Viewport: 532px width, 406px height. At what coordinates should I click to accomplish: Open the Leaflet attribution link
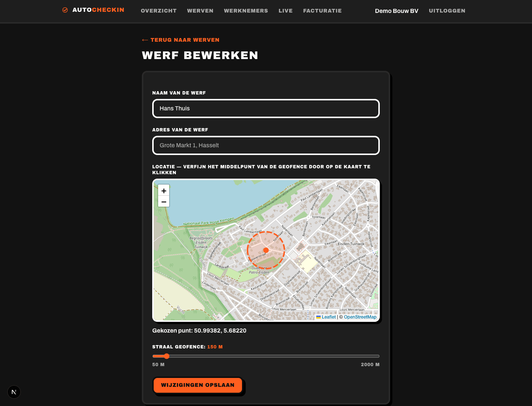(326, 317)
